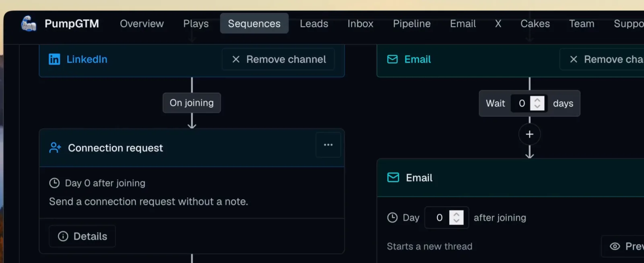Click the 'Starts a new thread' text
This screenshot has height=263, width=644.
point(429,247)
